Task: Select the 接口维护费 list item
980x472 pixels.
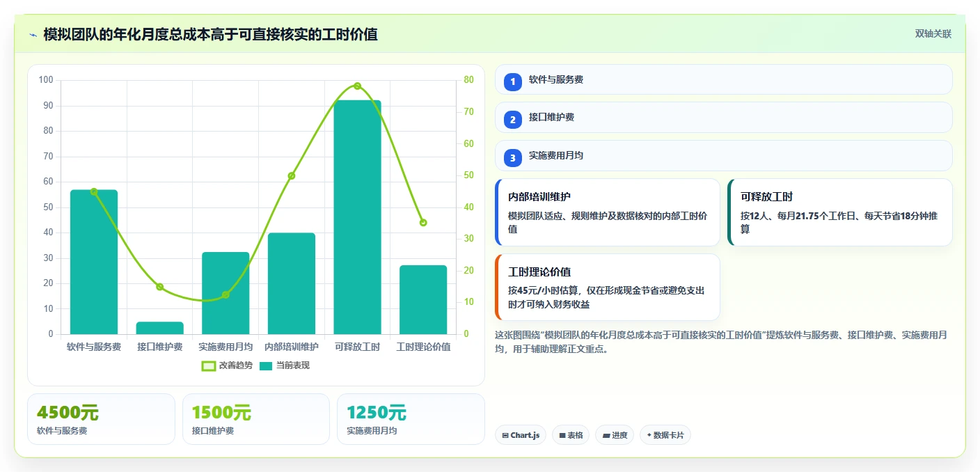Action: coord(723,118)
